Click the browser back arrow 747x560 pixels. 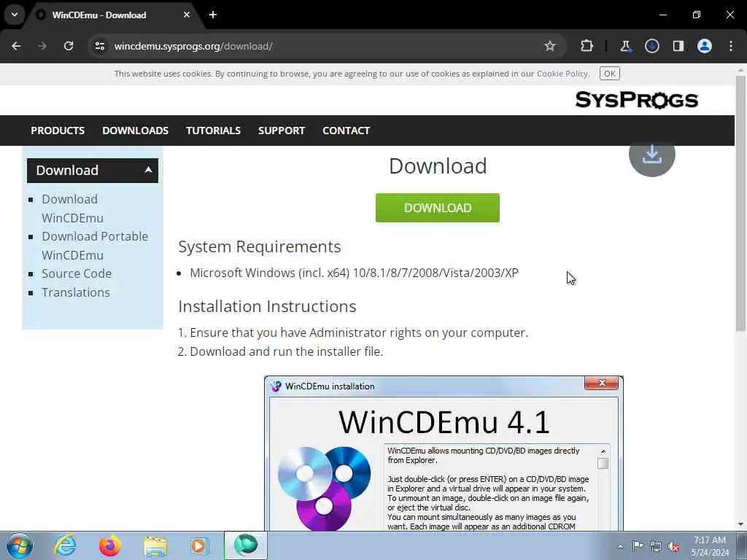click(16, 46)
